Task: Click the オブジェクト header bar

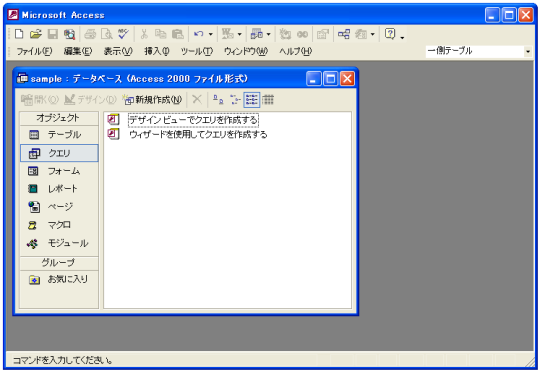Action: point(59,118)
